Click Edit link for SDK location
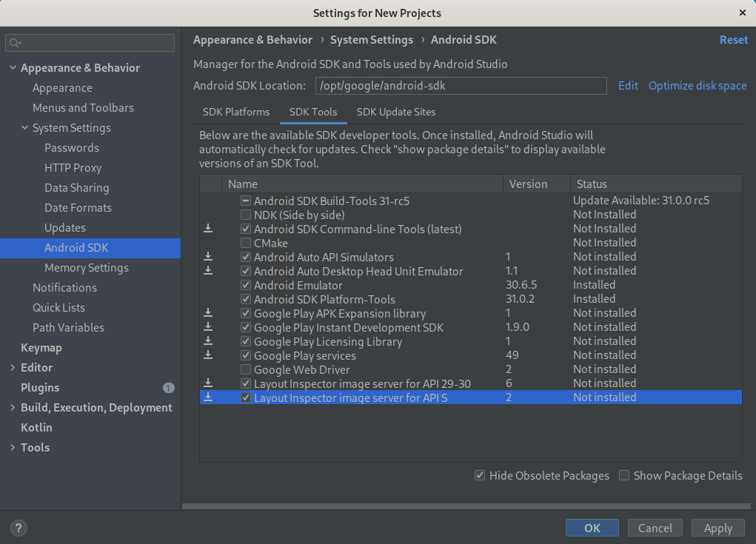 [628, 86]
